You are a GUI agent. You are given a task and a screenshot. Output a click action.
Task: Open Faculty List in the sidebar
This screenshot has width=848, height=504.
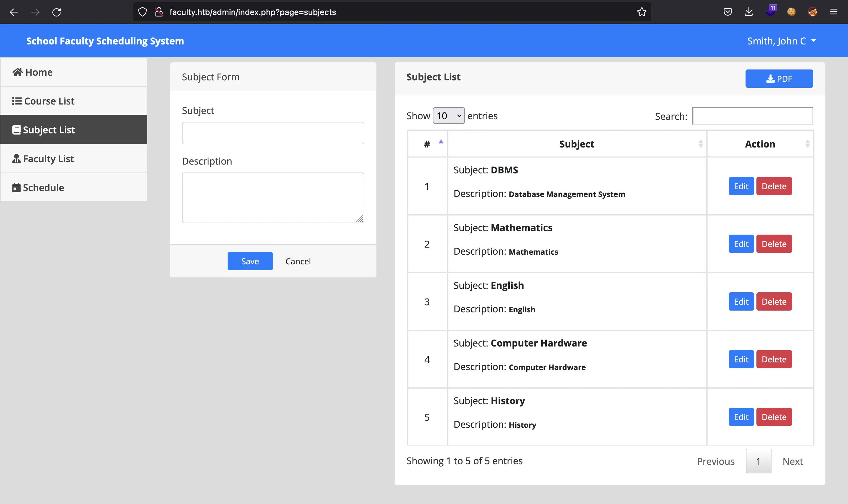click(74, 159)
